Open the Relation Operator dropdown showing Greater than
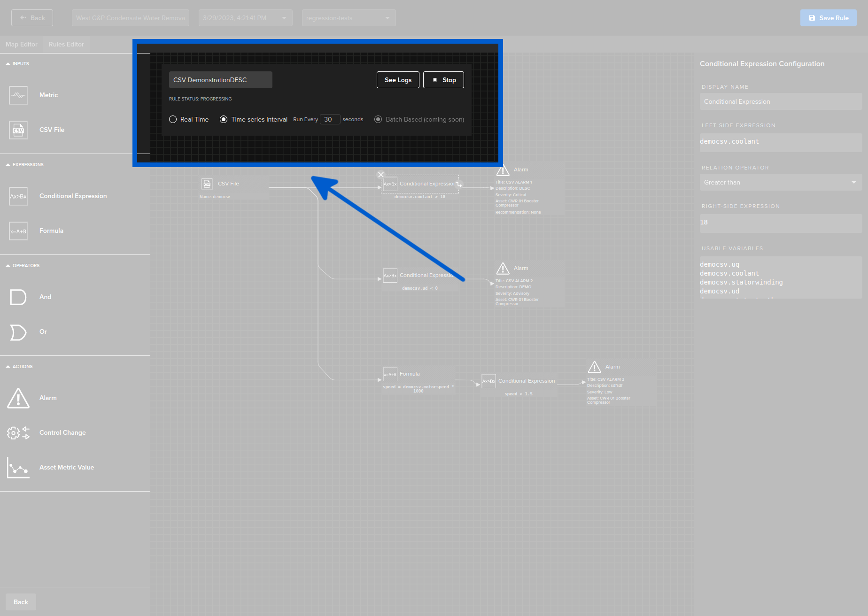 coord(780,182)
